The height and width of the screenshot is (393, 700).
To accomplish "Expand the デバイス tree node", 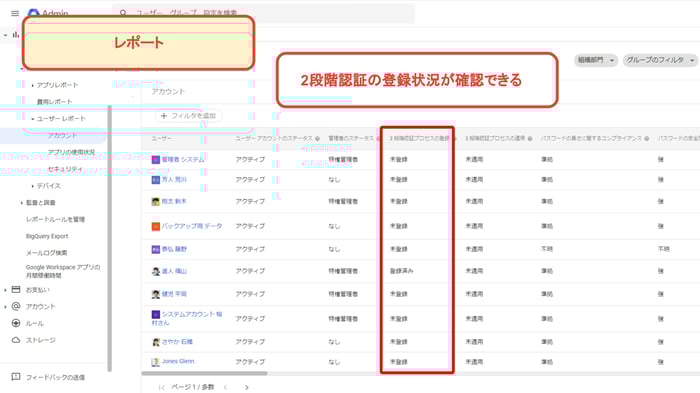I will tap(32, 186).
